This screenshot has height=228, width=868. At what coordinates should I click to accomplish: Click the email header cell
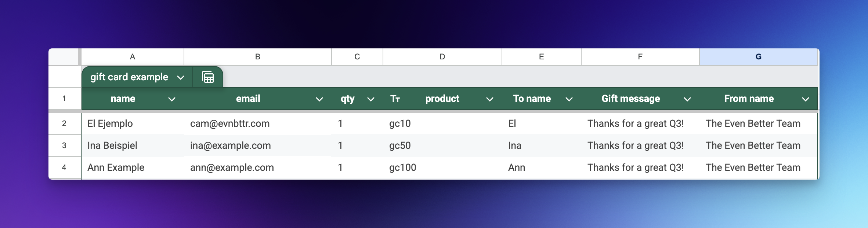[258, 99]
